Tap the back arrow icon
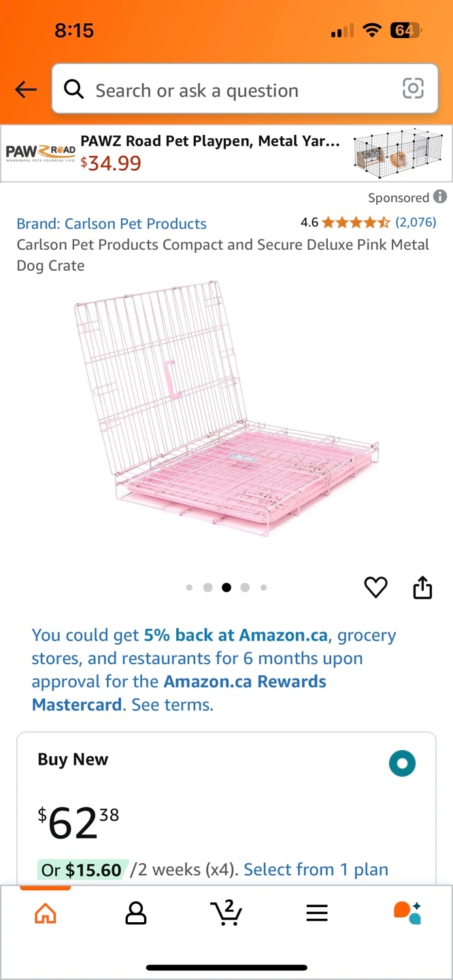The width and height of the screenshot is (453, 980). click(x=26, y=89)
